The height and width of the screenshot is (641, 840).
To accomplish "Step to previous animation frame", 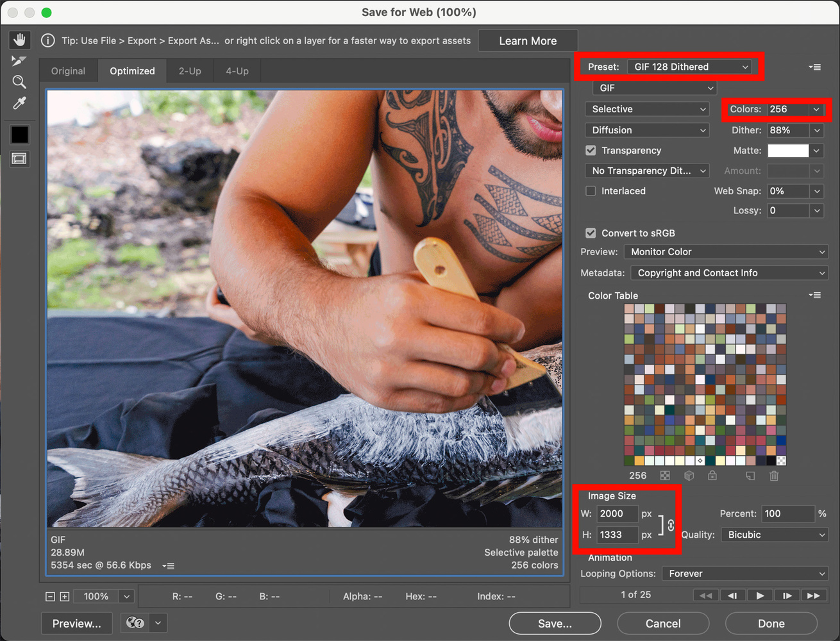I will tap(732, 595).
